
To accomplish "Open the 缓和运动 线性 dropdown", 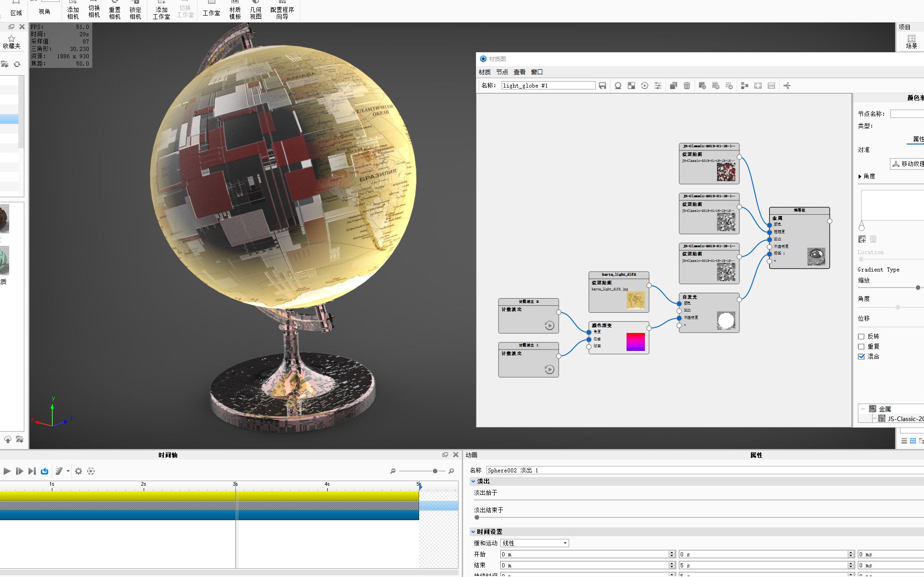I will coord(535,543).
